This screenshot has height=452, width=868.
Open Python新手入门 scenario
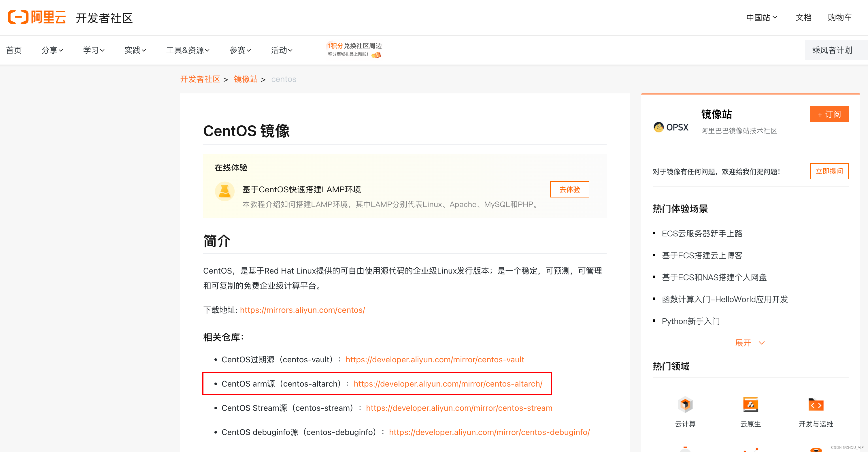pyautogui.click(x=691, y=321)
